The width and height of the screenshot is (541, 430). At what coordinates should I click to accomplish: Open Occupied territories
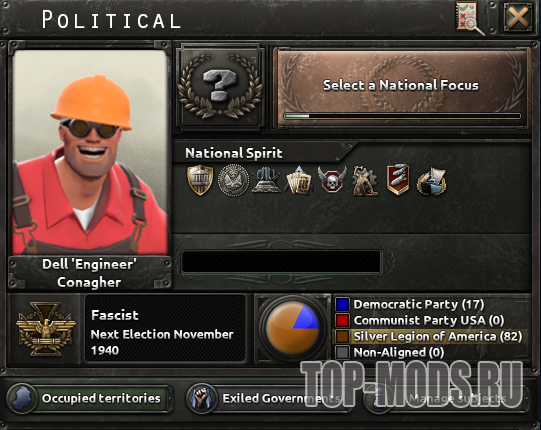[89, 399]
